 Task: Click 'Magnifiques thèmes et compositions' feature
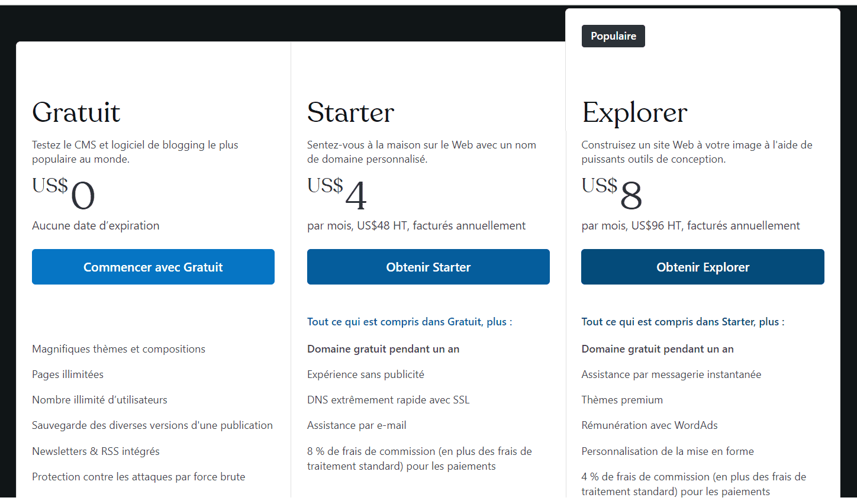coord(118,349)
